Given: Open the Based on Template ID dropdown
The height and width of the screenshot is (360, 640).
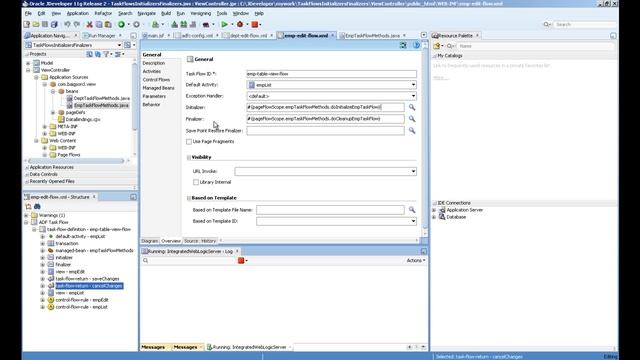Looking at the screenshot, I should click(413, 221).
